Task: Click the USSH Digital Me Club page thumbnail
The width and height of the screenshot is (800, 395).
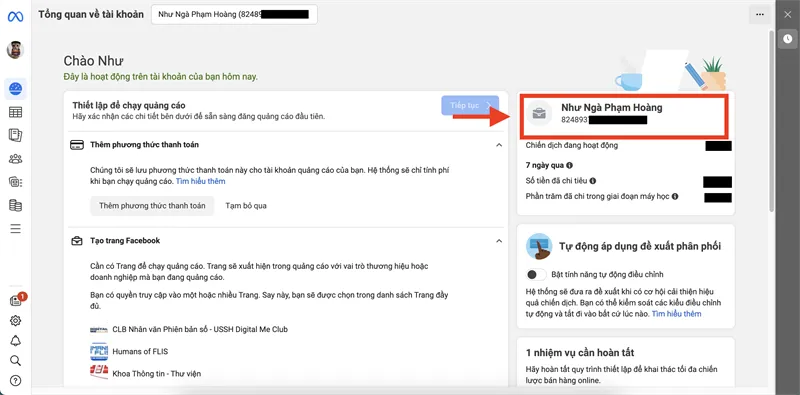Action: [x=98, y=329]
